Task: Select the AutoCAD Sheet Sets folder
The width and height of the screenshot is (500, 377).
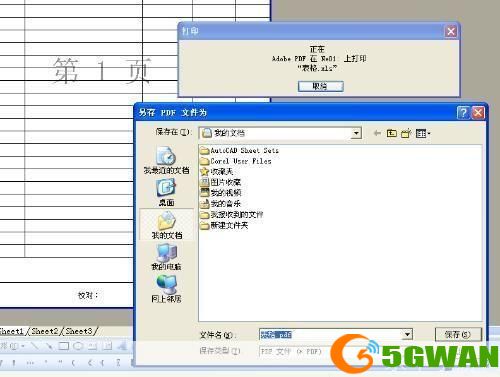Action: tap(239, 151)
